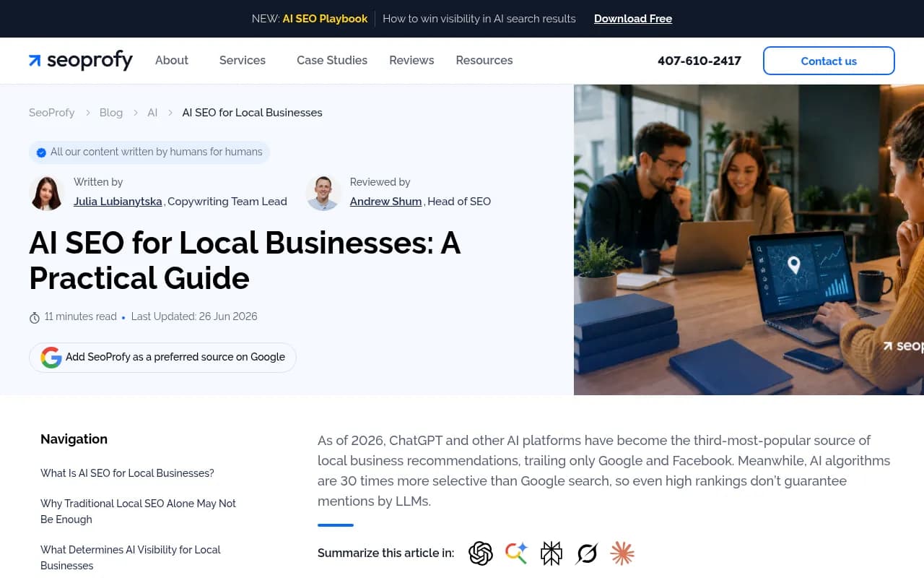Screen dimensions: 924x578
Task: Add SeoProfy as preferred source on Google
Action: click(x=162, y=358)
